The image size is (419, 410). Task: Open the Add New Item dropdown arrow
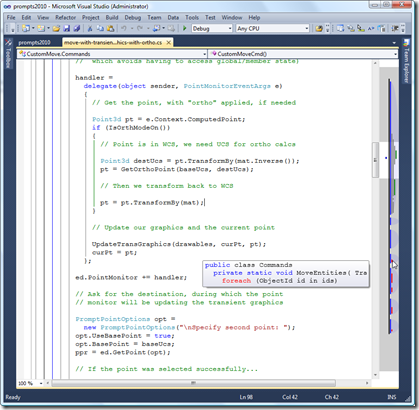pos(48,29)
